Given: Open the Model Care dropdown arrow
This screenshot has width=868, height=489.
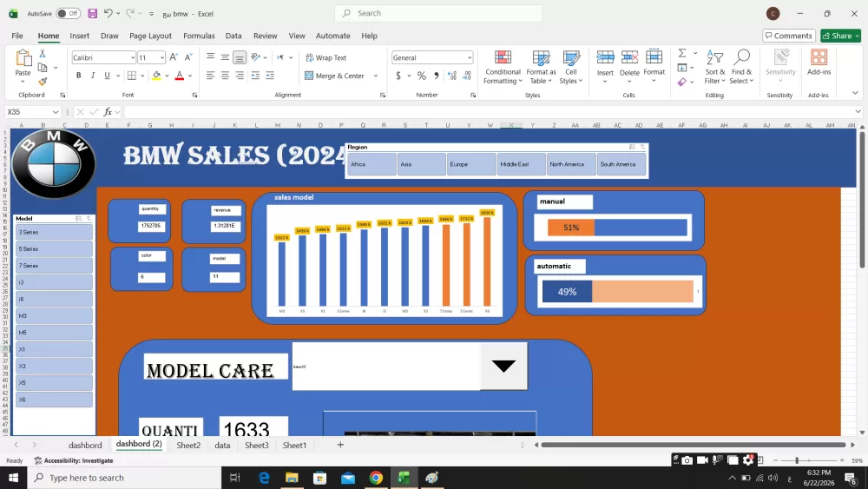Looking at the screenshot, I should (503, 366).
